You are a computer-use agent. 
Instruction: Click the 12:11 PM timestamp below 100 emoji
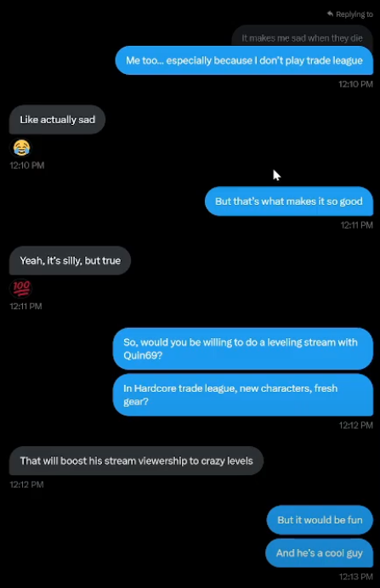click(x=26, y=307)
